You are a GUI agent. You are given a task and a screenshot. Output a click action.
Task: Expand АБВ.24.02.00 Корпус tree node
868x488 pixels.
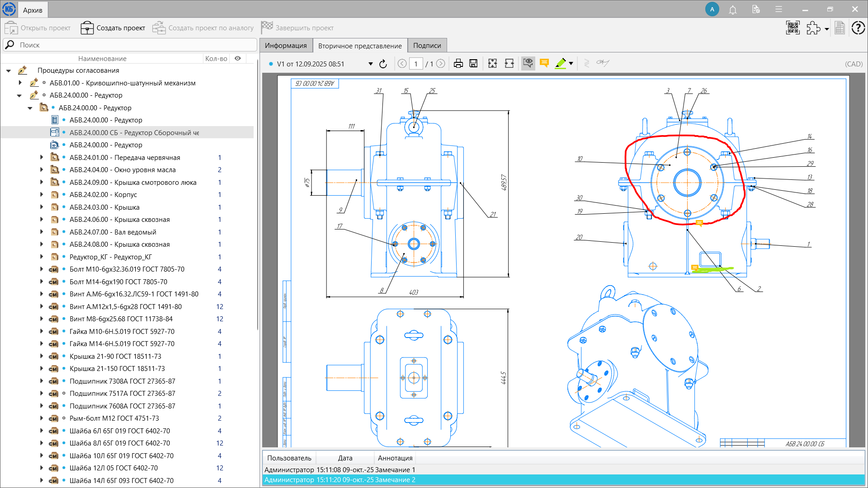[x=42, y=195]
